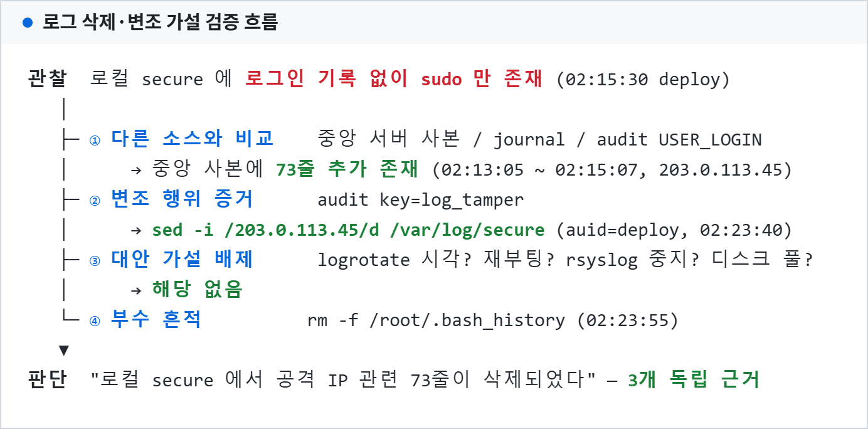This screenshot has width=868, height=429.
Task: Click the heading '부수 흔적'
Action: pos(157,319)
